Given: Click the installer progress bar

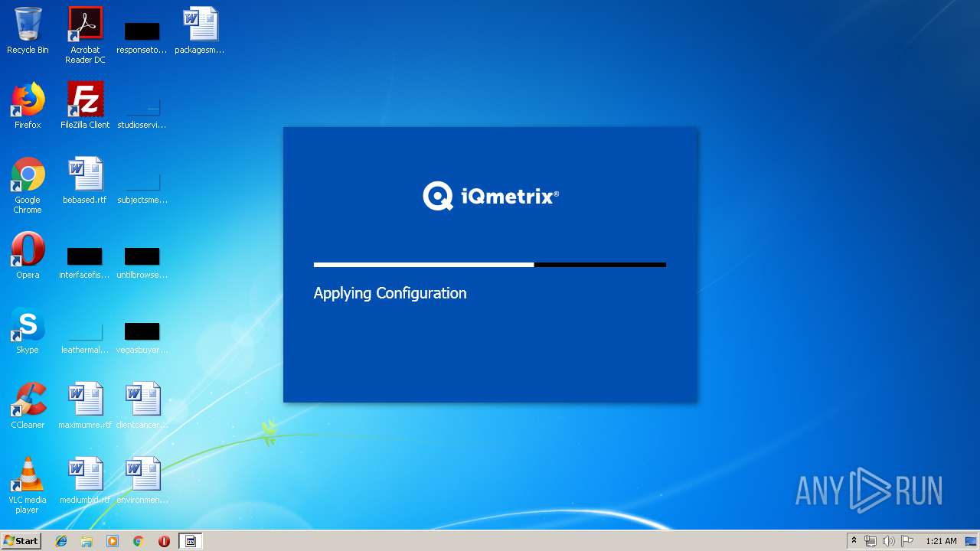Looking at the screenshot, I should pyautogui.click(x=490, y=265).
